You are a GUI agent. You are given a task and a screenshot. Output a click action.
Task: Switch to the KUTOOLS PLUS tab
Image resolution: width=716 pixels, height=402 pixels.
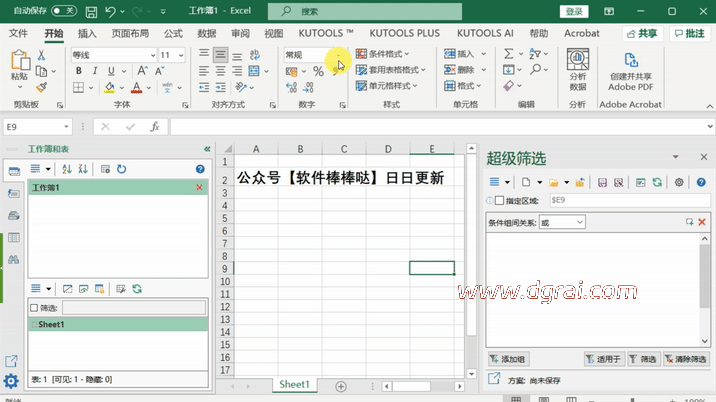[405, 33]
